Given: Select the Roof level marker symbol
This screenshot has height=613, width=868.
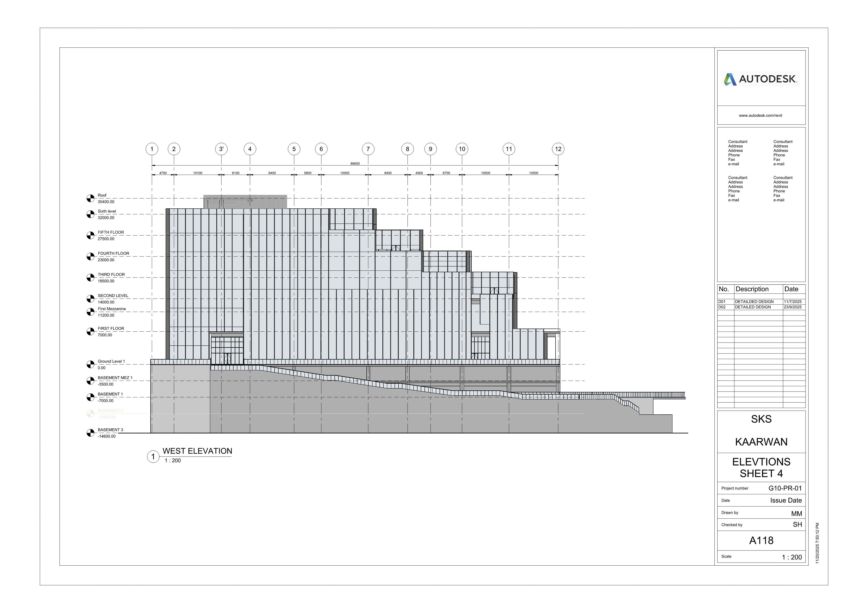Looking at the screenshot, I should pos(90,198).
